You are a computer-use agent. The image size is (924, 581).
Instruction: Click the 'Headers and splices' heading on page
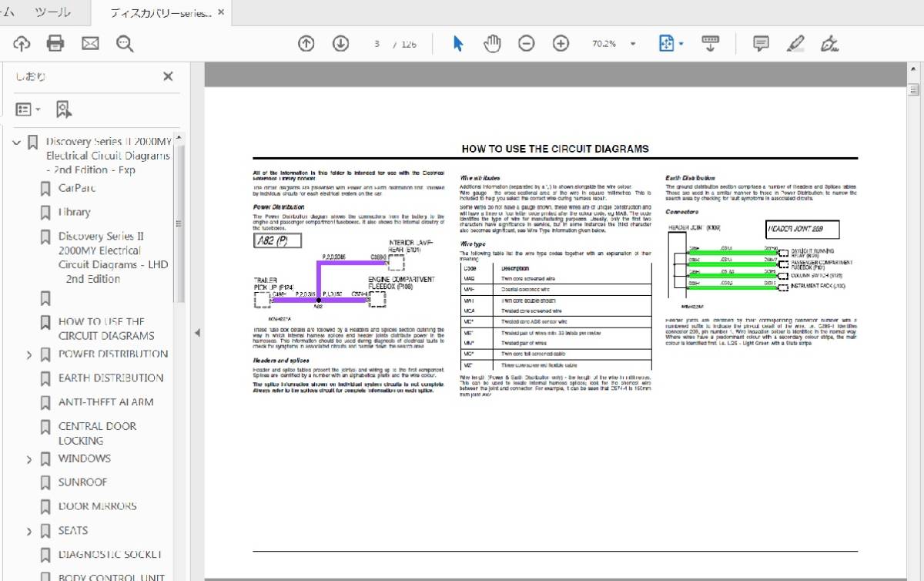[x=281, y=360]
